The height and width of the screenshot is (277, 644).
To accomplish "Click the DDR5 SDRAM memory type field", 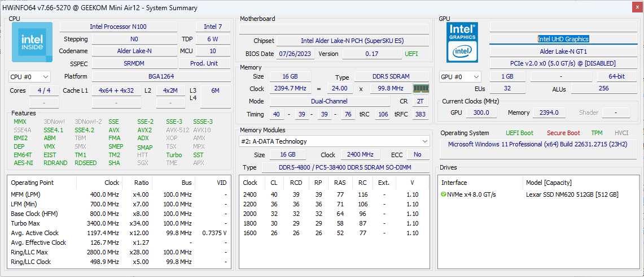I will (391, 76).
